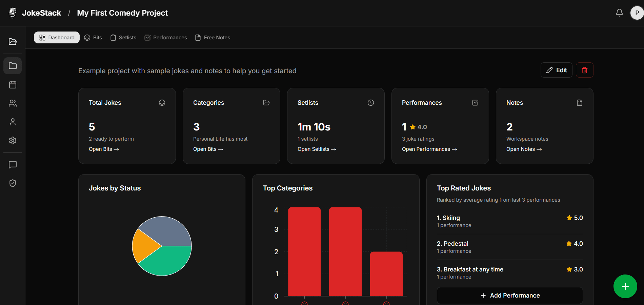Click the open-folder icon in sidebar
This screenshot has width=644, height=305.
(13, 42)
